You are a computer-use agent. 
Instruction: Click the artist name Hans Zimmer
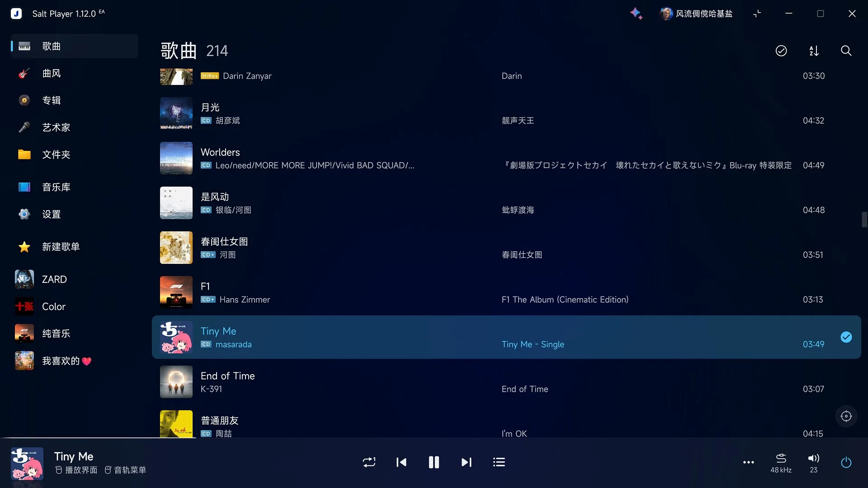pyautogui.click(x=245, y=300)
